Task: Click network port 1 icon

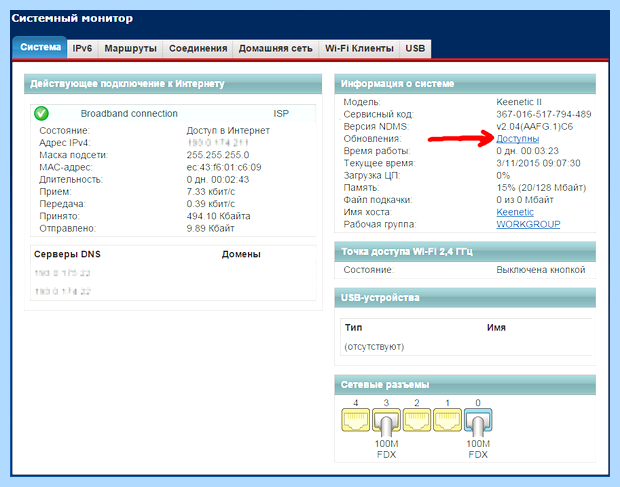Action: [447, 420]
